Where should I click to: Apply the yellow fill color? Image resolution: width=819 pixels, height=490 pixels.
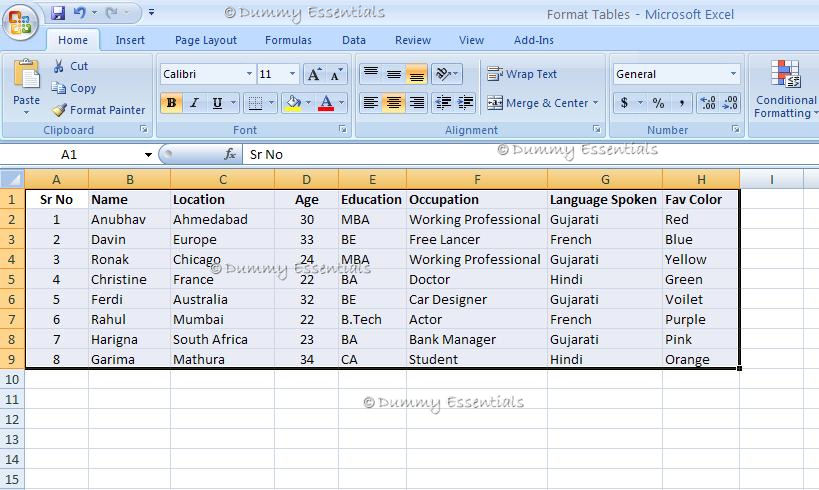pyautogui.click(x=293, y=103)
